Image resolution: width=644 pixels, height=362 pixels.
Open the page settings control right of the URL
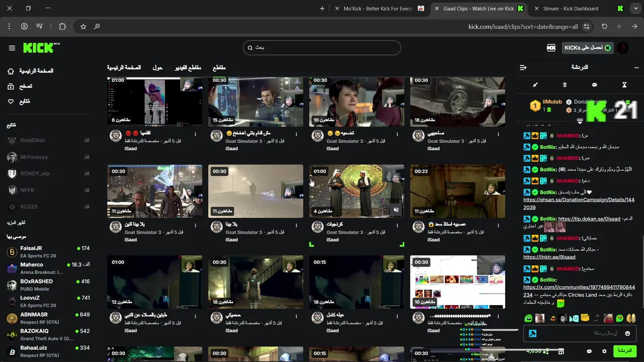[587, 26]
